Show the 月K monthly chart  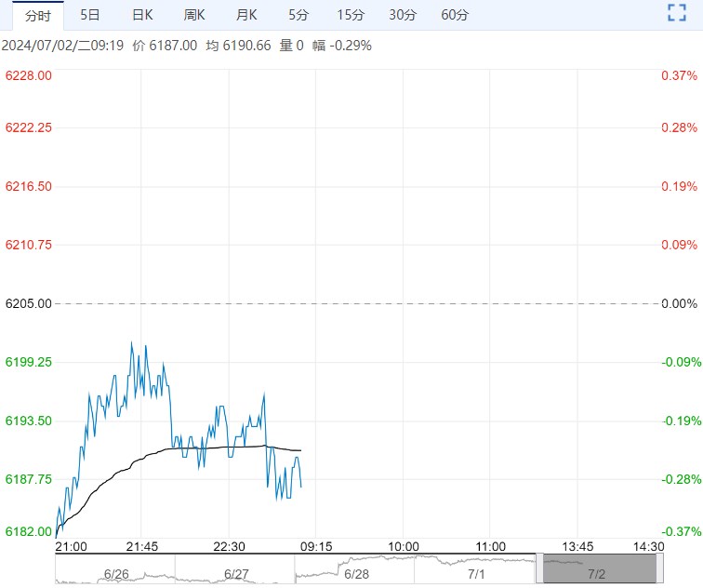(246, 15)
